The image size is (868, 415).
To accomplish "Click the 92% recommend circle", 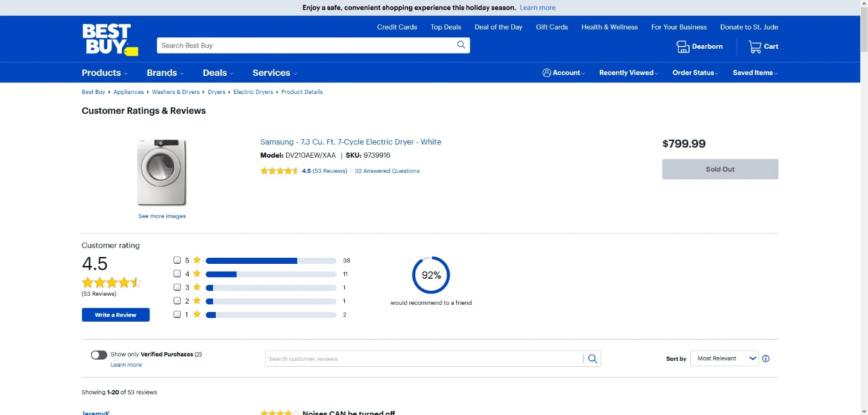I will click(431, 275).
